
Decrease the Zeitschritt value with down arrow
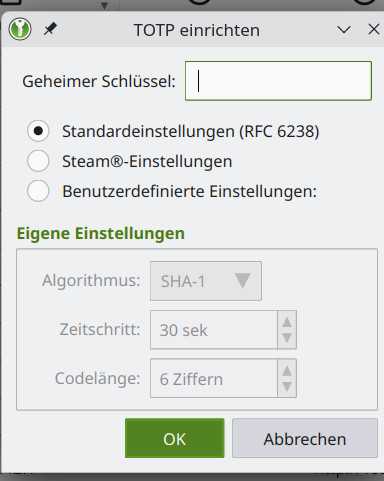click(287, 338)
